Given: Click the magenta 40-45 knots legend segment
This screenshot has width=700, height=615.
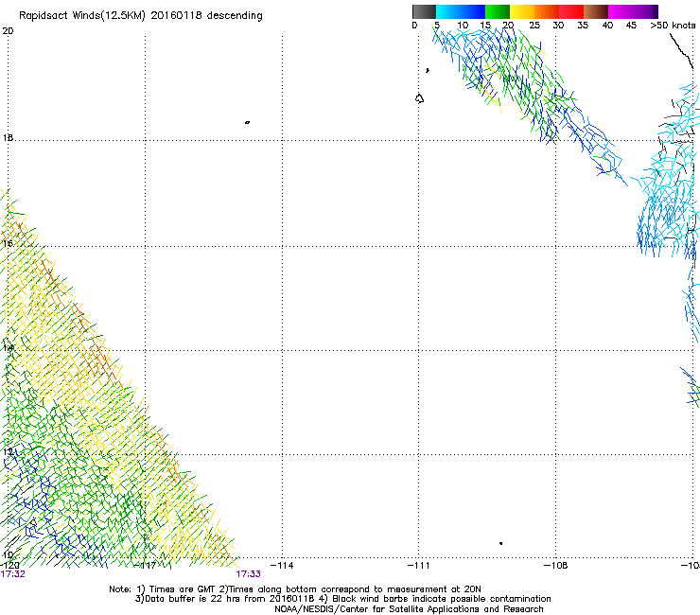Looking at the screenshot, I should 621,11.
